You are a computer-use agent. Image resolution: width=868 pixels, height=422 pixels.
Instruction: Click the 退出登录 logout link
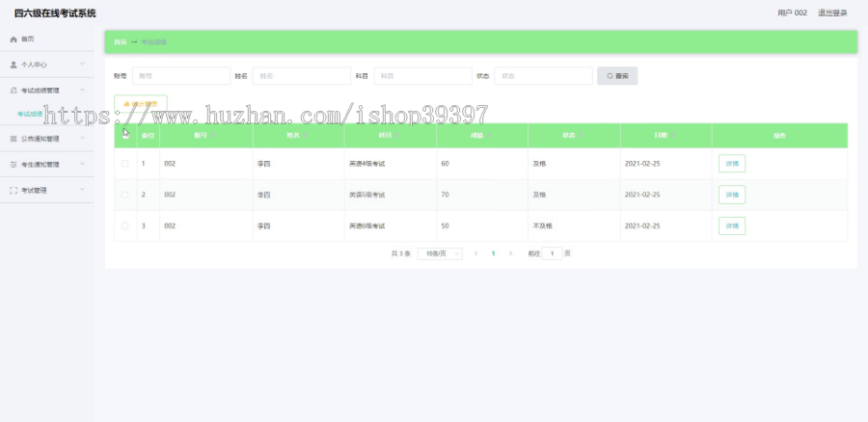point(832,13)
